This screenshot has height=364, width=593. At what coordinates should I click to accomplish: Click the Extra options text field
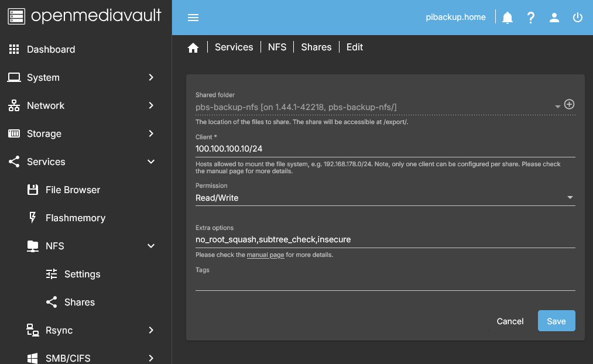point(385,239)
